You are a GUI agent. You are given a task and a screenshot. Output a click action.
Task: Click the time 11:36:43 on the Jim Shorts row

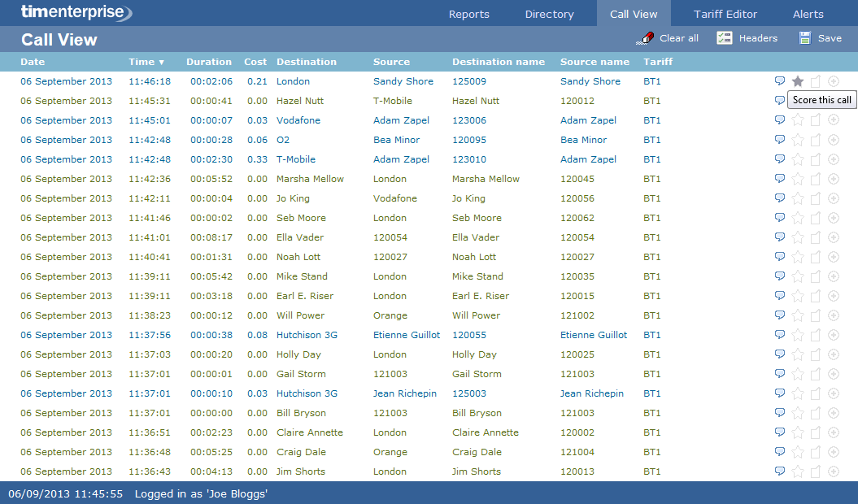click(x=150, y=471)
